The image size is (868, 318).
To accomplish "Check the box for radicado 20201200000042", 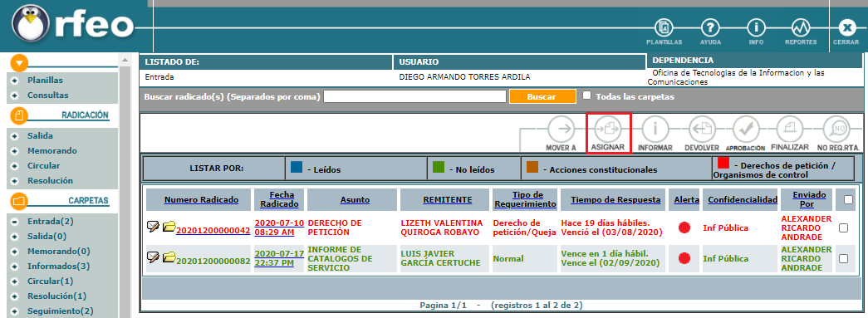I will click(x=844, y=227).
